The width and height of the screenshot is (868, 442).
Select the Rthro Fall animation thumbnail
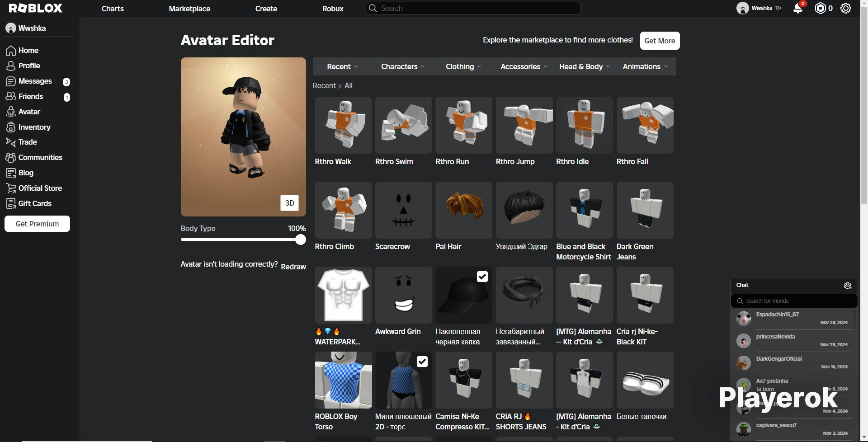click(645, 125)
